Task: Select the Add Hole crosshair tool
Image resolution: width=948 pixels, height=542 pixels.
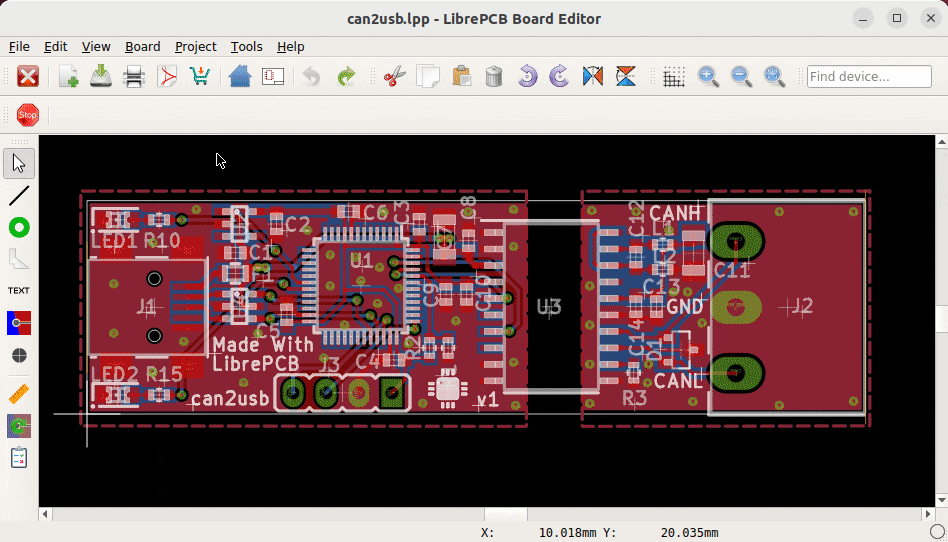Action: 19,355
